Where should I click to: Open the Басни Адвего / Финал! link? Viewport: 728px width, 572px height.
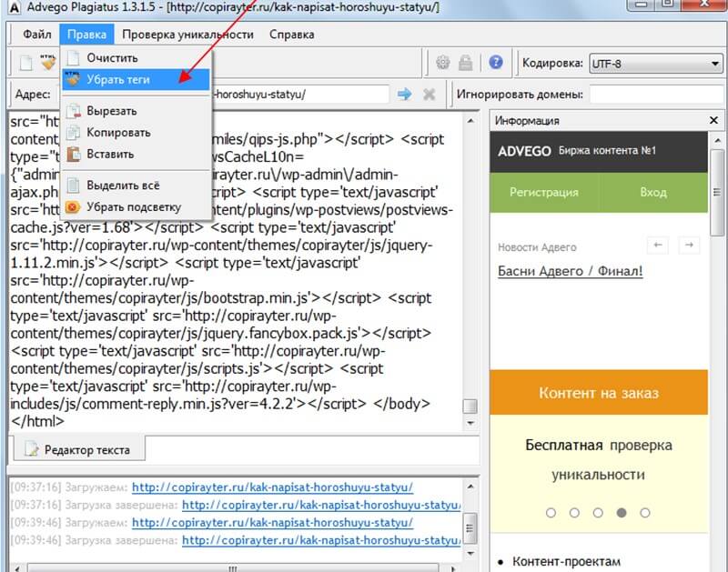570,271
